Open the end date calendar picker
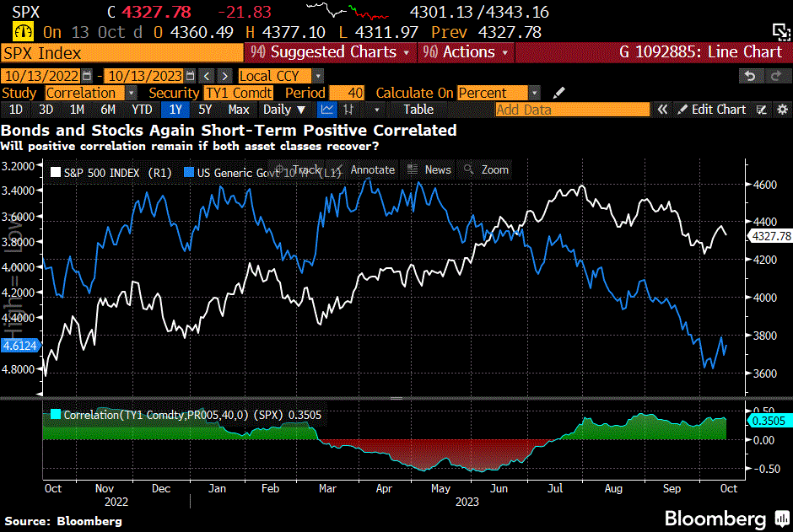This screenshot has height=532, width=793. point(190,76)
